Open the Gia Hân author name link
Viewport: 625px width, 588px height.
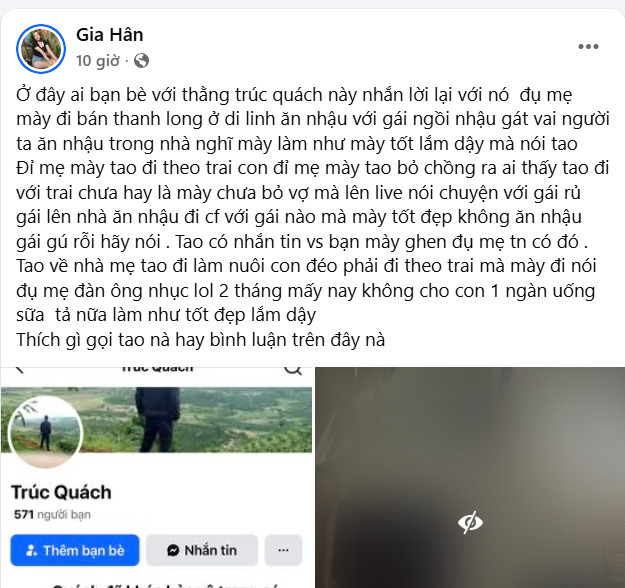(x=110, y=35)
